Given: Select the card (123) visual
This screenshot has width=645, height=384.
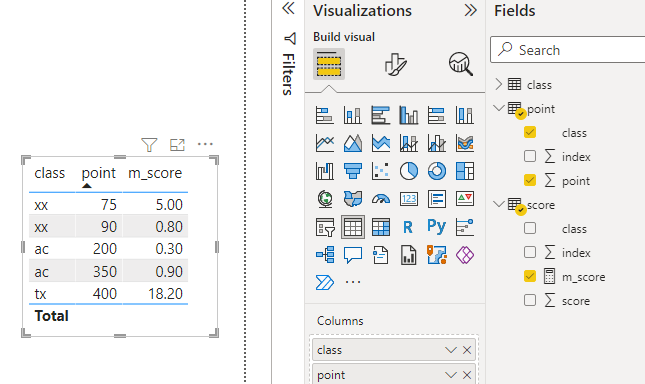Looking at the screenshot, I should pyautogui.click(x=408, y=199).
